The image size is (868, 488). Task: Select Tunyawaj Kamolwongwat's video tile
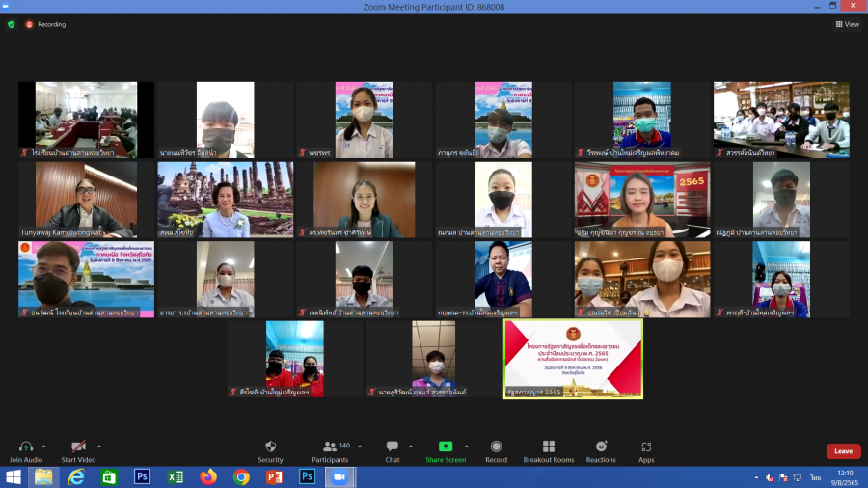coord(86,200)
